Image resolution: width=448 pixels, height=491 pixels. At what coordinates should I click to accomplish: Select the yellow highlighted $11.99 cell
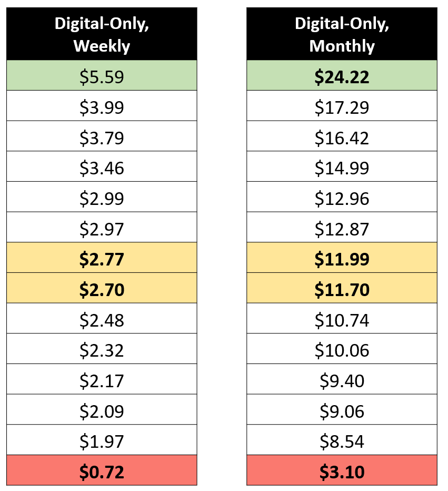tap(342, 259)
